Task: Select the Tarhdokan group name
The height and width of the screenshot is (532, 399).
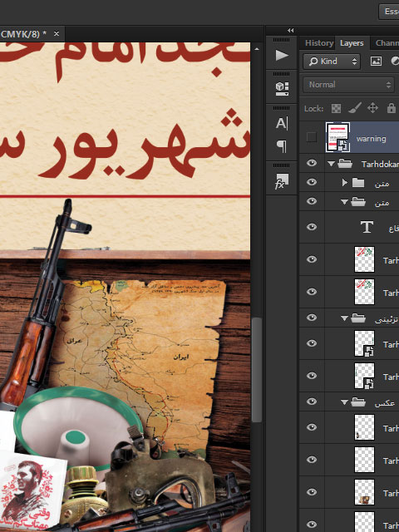Action: pyautogui.click(x=380, y=165)
